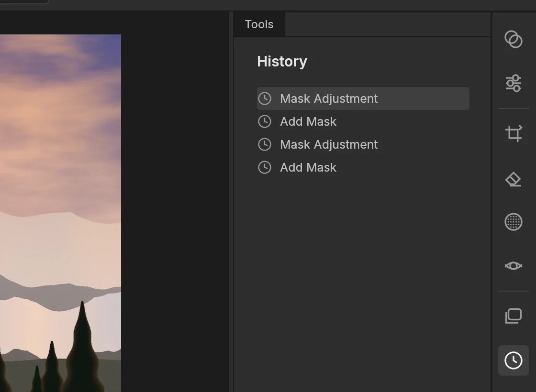Image resolution: width=536 pixels, height=392 pixels.
Task: Select the last Add Mask history entry
Action: (363, 167)
